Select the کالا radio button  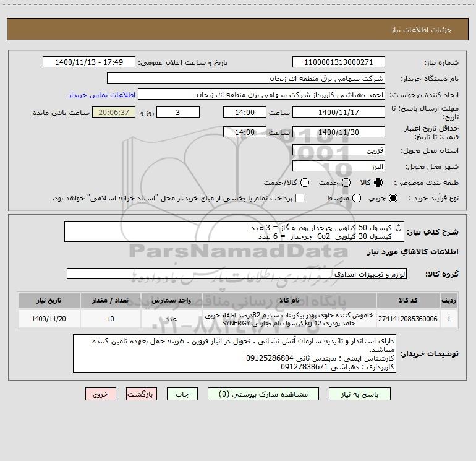click(x=378, y=183)
